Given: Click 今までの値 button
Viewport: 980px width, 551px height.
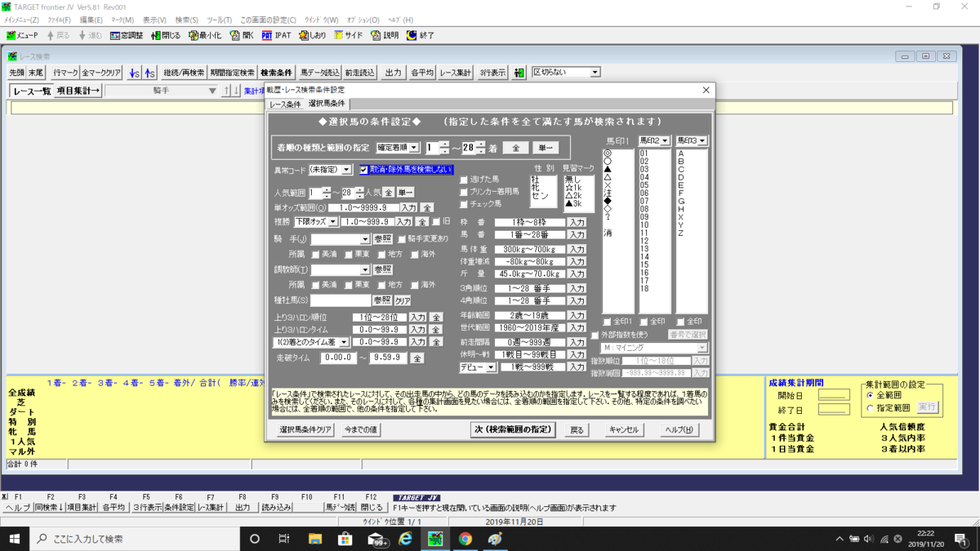Looking at the screenshot, I should pyautogui.click(x=360, y=429).
